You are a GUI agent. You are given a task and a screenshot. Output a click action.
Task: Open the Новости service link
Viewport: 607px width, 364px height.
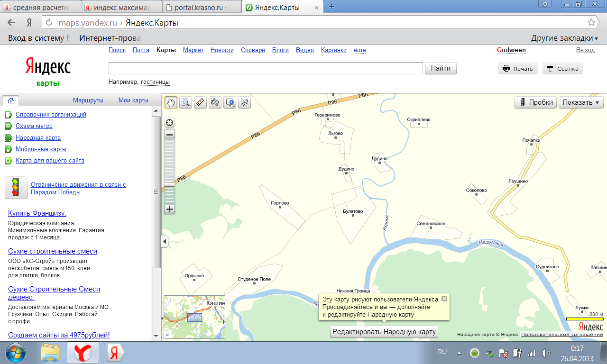tap(222, 50)
